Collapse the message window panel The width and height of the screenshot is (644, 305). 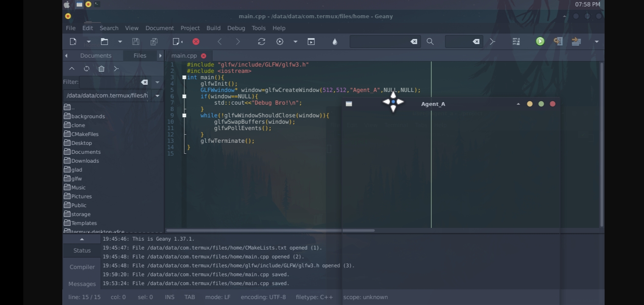click(x=81, y=238)
